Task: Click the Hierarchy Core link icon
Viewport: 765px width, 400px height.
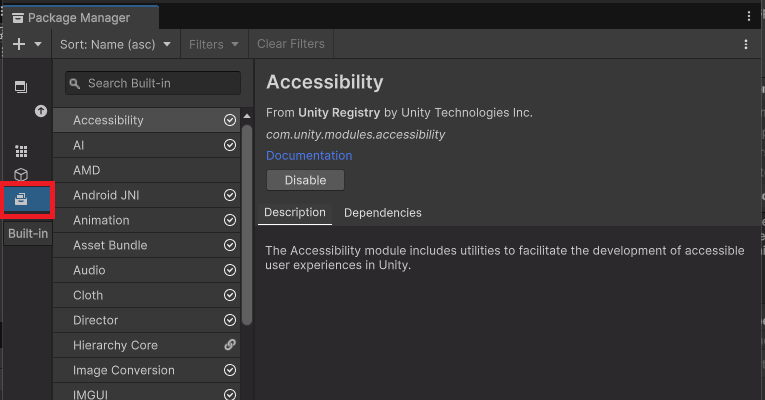Action: tap(230, 345)
